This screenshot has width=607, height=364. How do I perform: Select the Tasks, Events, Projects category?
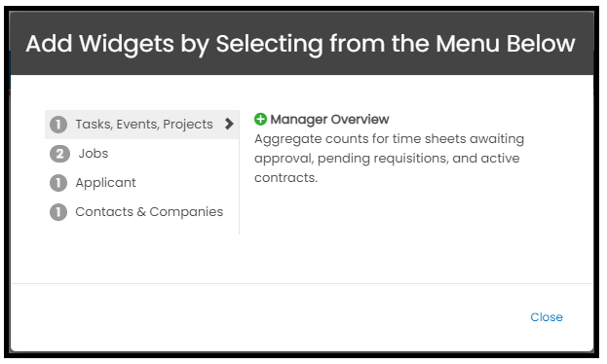coord(141,125)
